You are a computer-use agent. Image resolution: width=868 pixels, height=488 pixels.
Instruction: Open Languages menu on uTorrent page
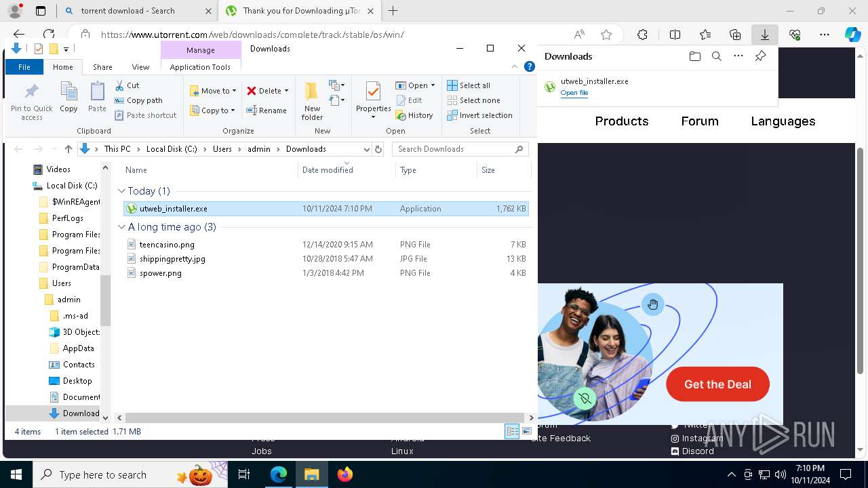coord(783,121)
